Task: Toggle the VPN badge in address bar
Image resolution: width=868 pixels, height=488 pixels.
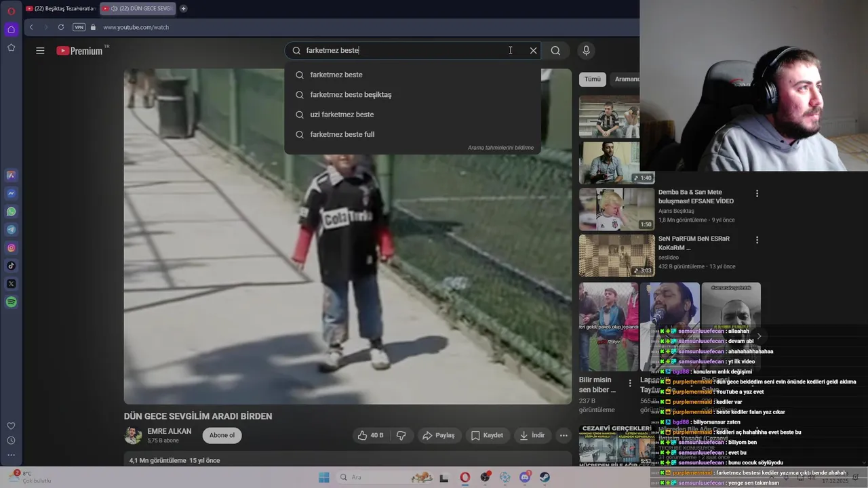Action: tap(79, 27)
